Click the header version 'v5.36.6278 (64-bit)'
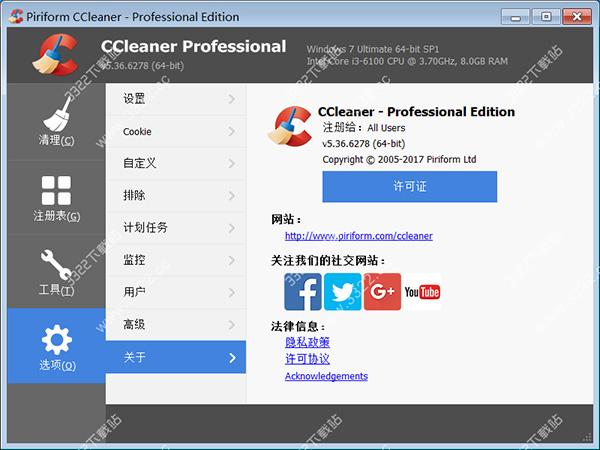Image resolution: width=600 pixels, height=450 pixels. pyautogui.click(x=143, y=66)
